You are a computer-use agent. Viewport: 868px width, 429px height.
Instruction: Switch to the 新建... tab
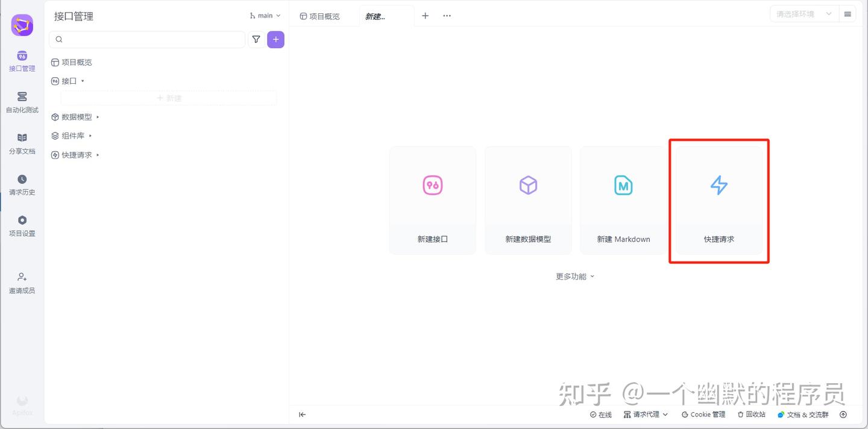pyautogui.click(x=386, y=16)
